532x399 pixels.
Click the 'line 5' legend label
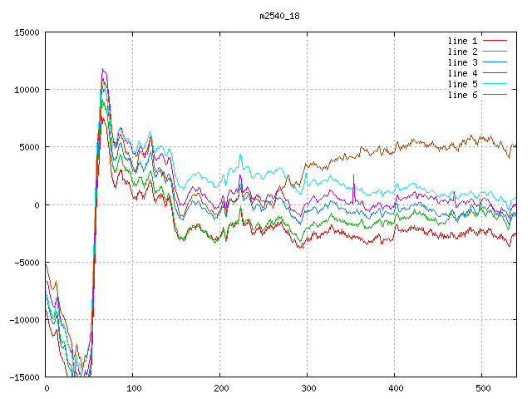tap(462, 84)
